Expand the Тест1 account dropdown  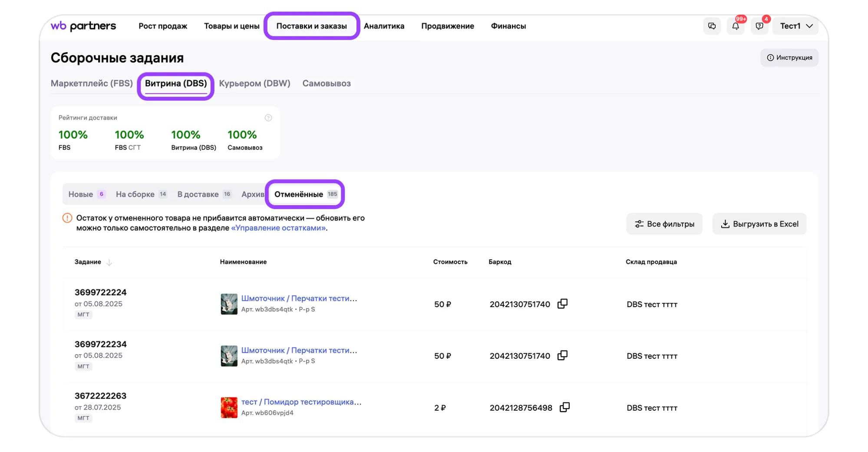(x=795, y=26)
